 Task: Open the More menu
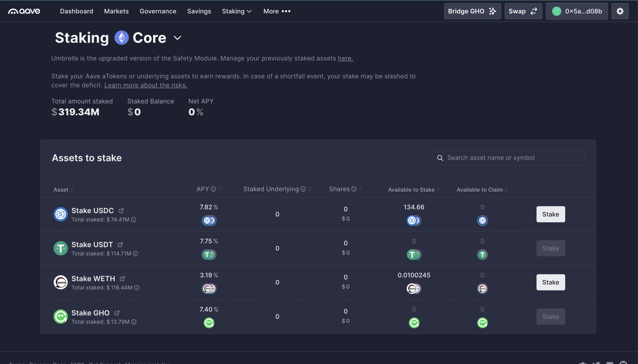tap(277, 11)
